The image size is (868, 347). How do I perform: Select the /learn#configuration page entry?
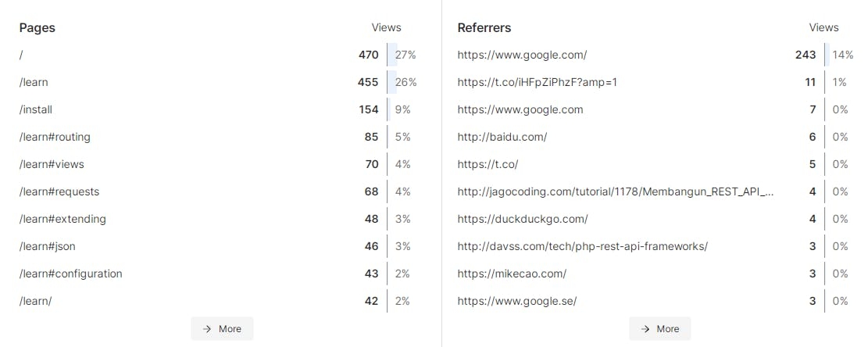[x=71, y=274]
